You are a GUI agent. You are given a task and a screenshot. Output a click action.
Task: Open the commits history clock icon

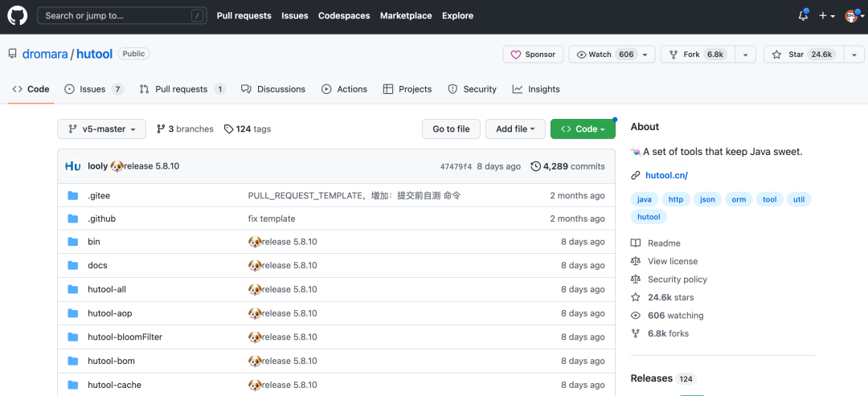535,166
